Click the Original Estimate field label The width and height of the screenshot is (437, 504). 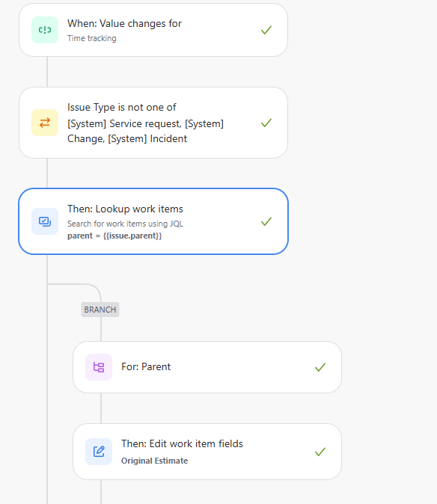[x=154, y=461]
